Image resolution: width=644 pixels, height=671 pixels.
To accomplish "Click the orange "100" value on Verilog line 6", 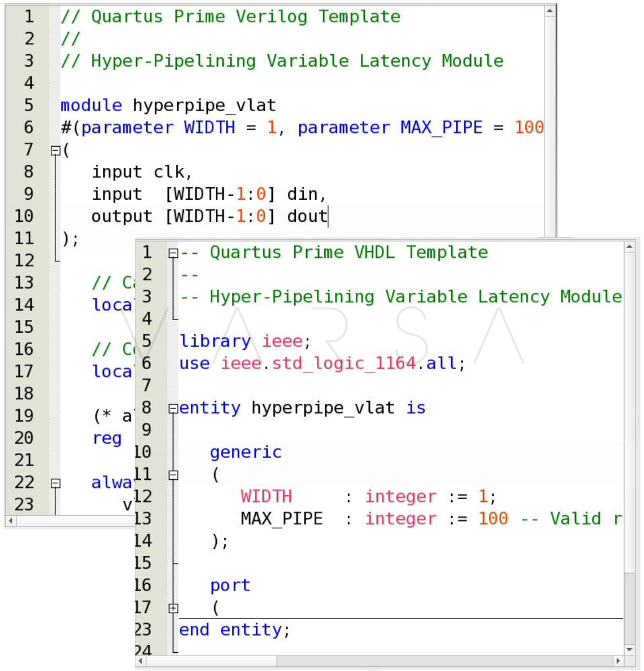I will [529, 128].
